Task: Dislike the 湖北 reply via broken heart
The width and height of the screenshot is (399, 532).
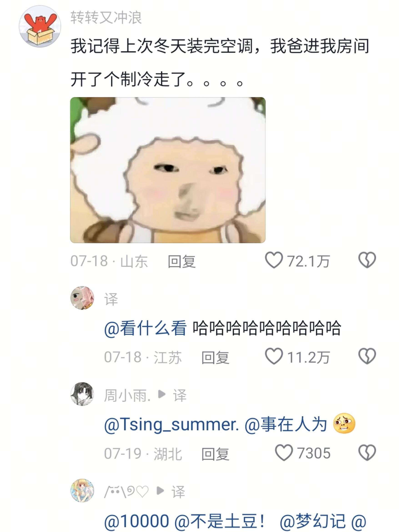Action: 367,452
